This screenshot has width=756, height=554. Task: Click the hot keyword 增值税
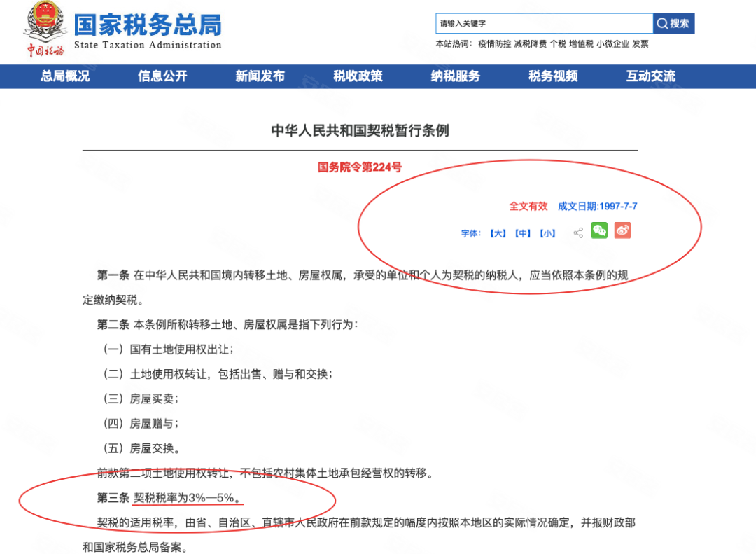581,44
